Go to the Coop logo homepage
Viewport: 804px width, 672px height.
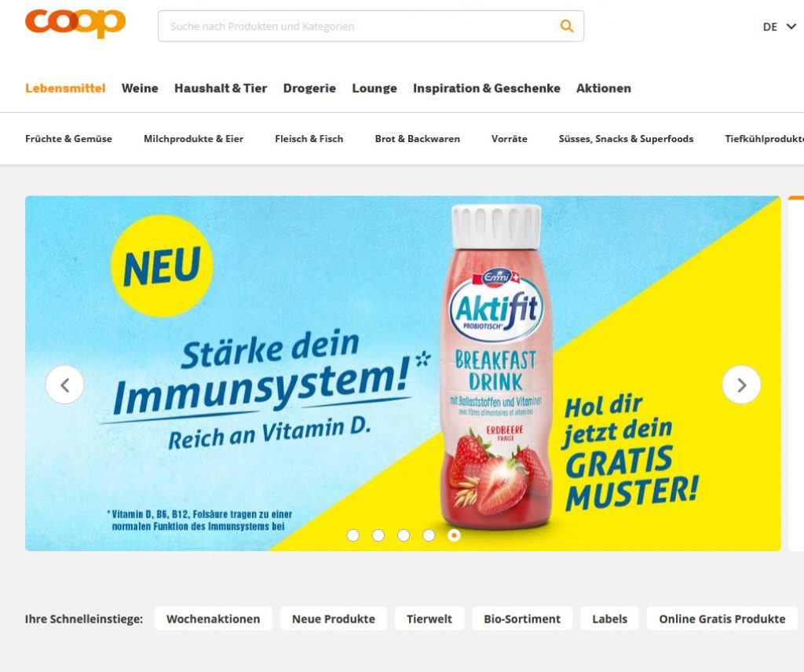(75, 23)
